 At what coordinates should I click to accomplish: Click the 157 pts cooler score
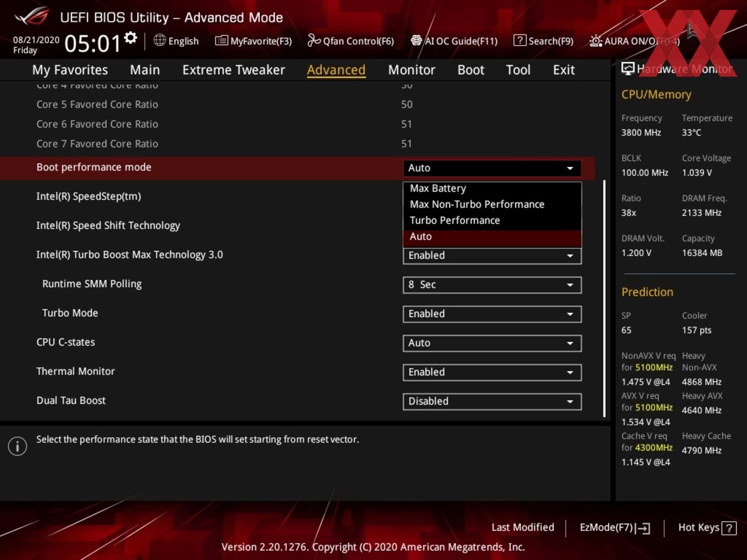[696, 330]
